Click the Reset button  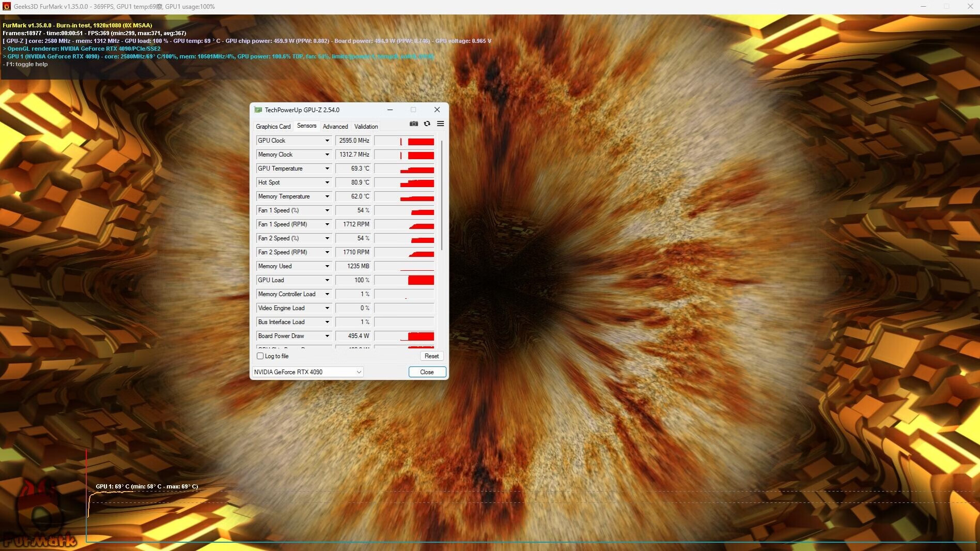[432, 356]
